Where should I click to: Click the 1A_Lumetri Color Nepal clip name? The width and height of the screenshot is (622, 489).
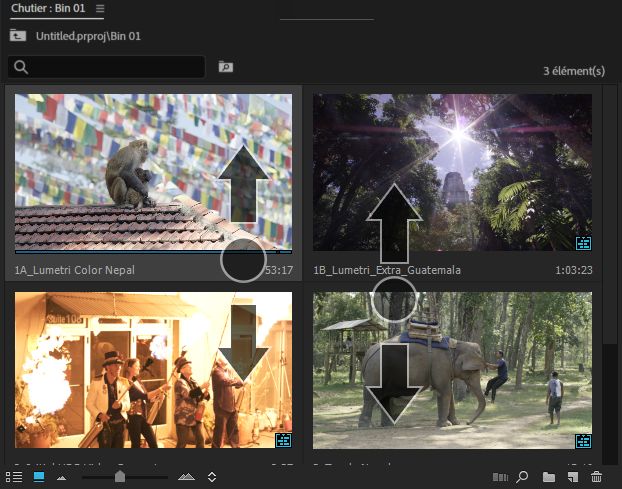coord(75,270)
